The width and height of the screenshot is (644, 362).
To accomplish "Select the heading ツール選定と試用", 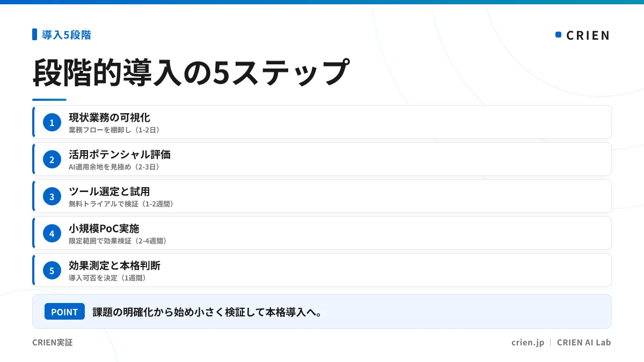I will point(109,191).
